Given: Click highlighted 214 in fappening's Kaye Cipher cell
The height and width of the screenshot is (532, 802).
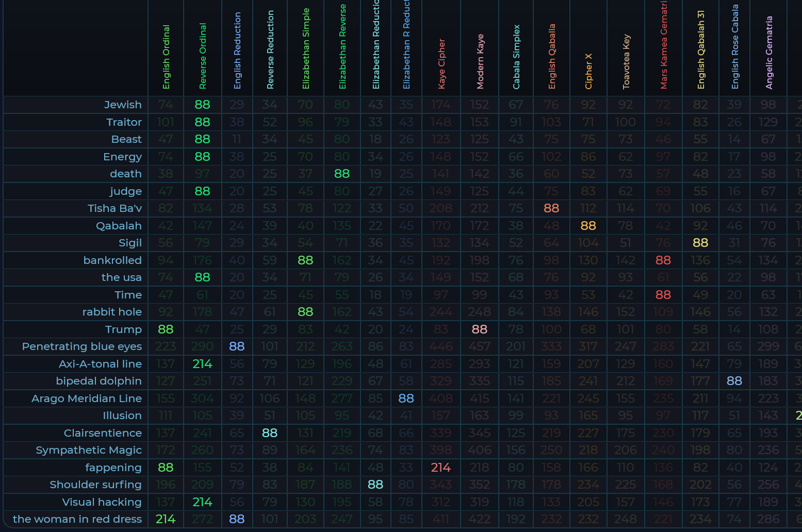Looking at the screenshot, I should click(x=441, y=468).
